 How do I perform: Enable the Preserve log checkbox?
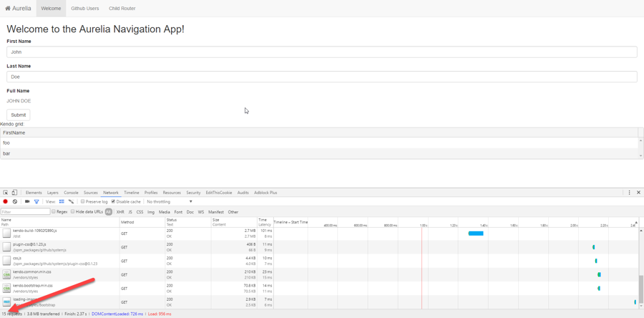(83, 202)
